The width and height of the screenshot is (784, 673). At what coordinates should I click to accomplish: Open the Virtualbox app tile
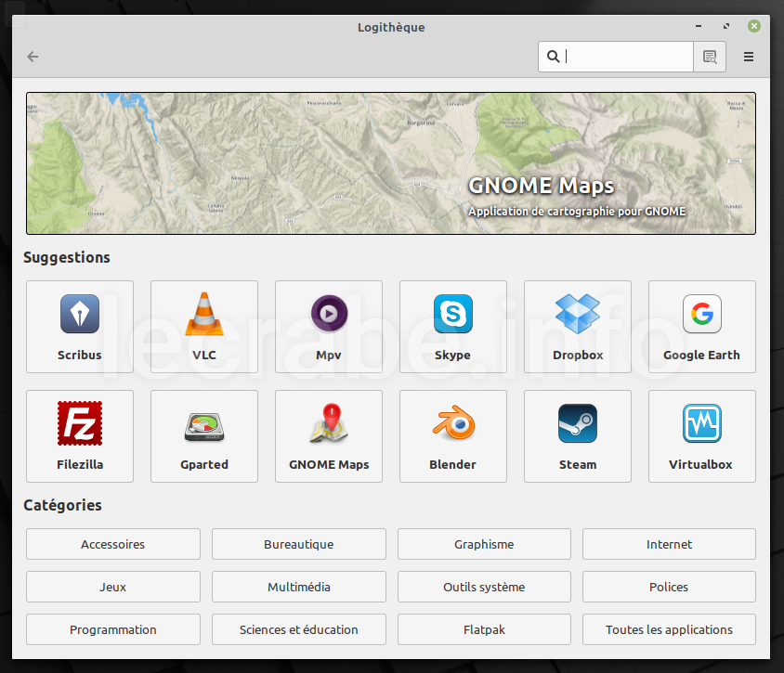click(x=702, y=436)
